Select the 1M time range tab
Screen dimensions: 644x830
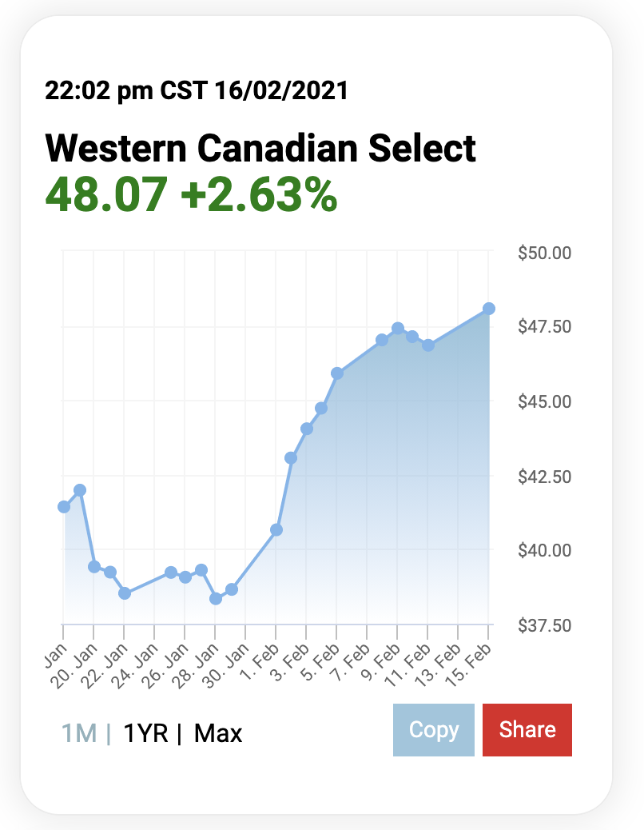(x=79, y=733)
